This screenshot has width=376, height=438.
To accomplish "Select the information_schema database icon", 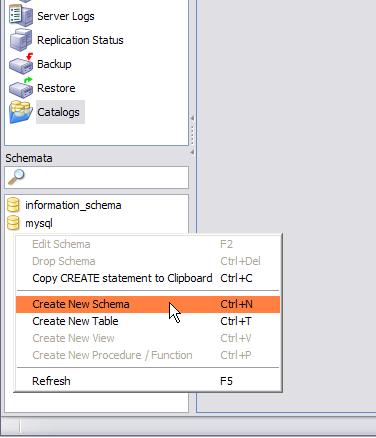I will coord(13,205).
